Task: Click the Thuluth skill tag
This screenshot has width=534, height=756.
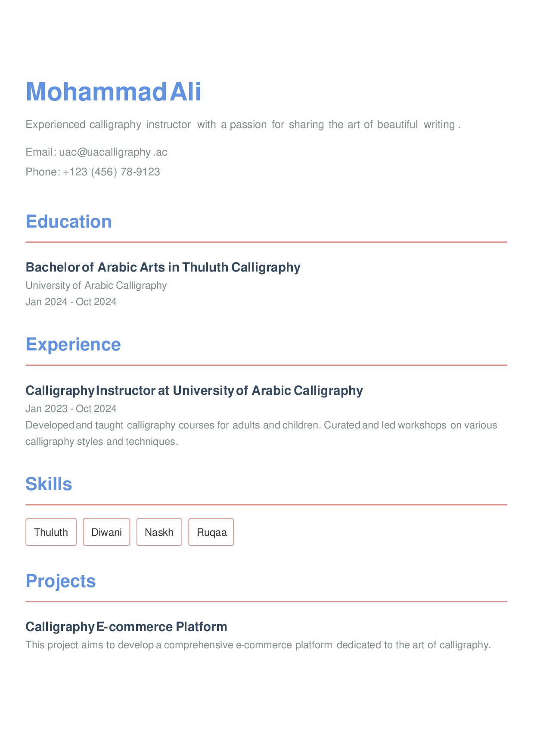Action: click(51, 532)
